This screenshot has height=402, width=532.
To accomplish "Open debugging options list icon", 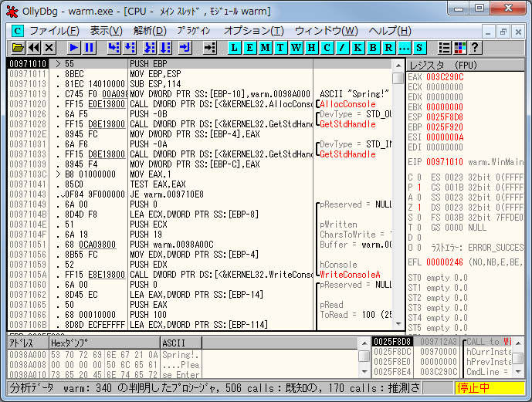I will 444,48.
